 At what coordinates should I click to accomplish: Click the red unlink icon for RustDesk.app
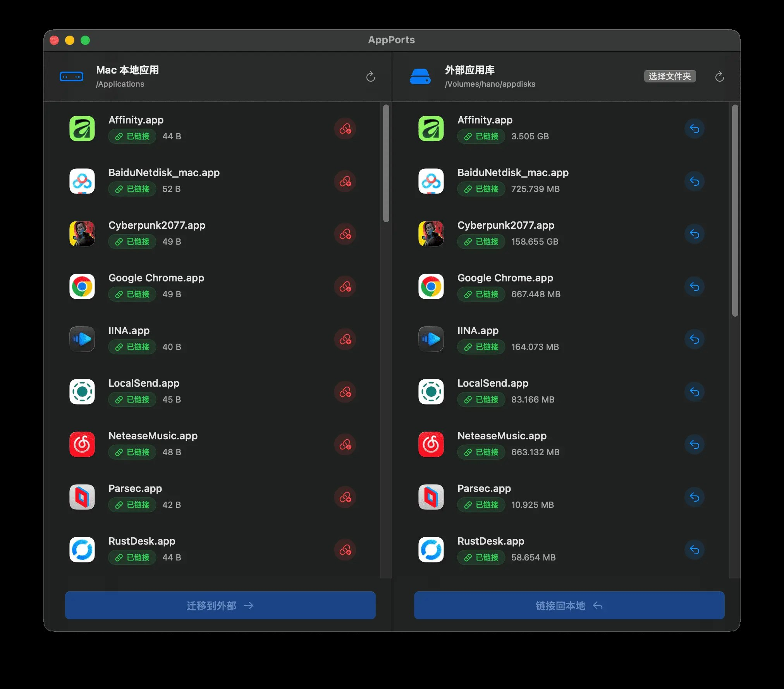[x=345, y=550]
